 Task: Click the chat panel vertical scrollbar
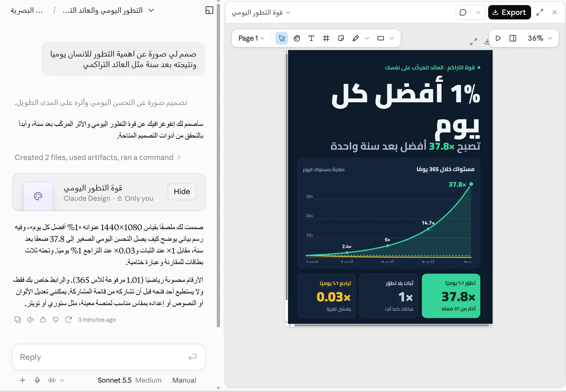pos(218,166)
